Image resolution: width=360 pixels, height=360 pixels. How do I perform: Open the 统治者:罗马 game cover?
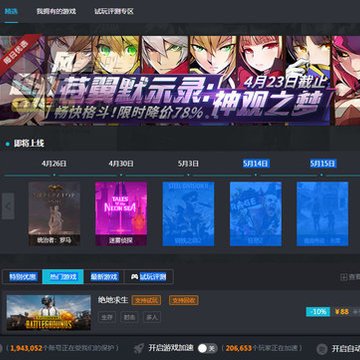[x=54, y=214]
